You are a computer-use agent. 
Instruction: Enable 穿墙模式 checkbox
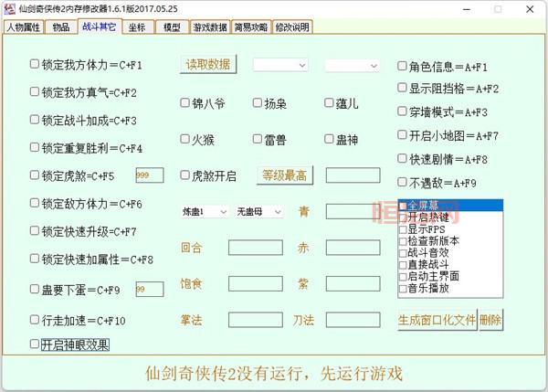coord(403,112)
